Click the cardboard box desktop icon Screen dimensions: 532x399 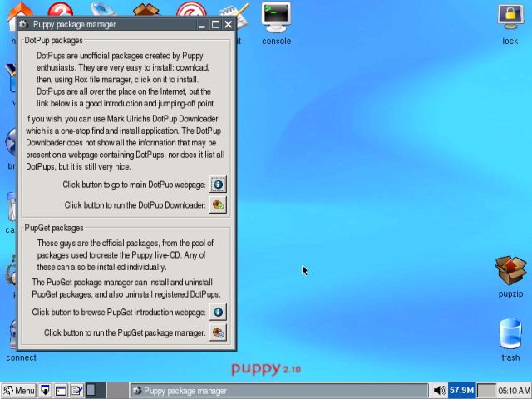pyautogui.click(x=146, y=9)
